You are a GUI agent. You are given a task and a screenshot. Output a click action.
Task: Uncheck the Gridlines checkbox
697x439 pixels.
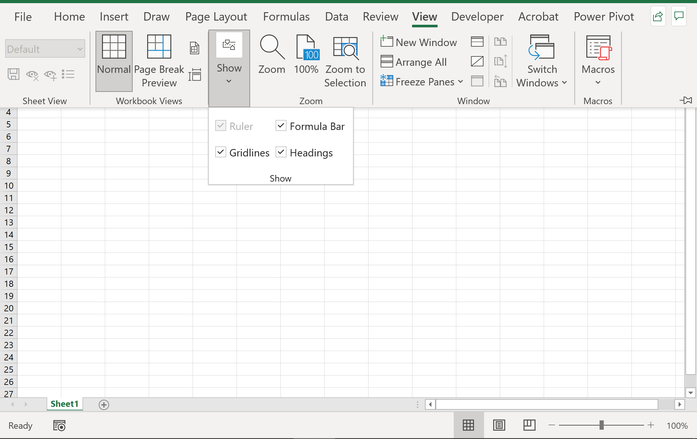coord(220,152)
